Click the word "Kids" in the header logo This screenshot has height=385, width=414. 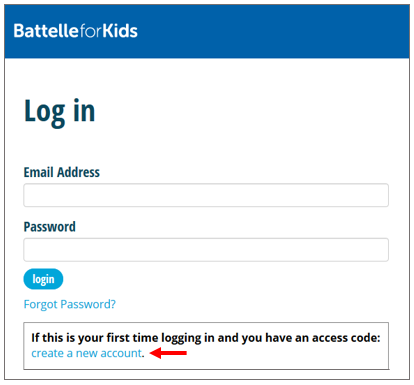(120, 31)
